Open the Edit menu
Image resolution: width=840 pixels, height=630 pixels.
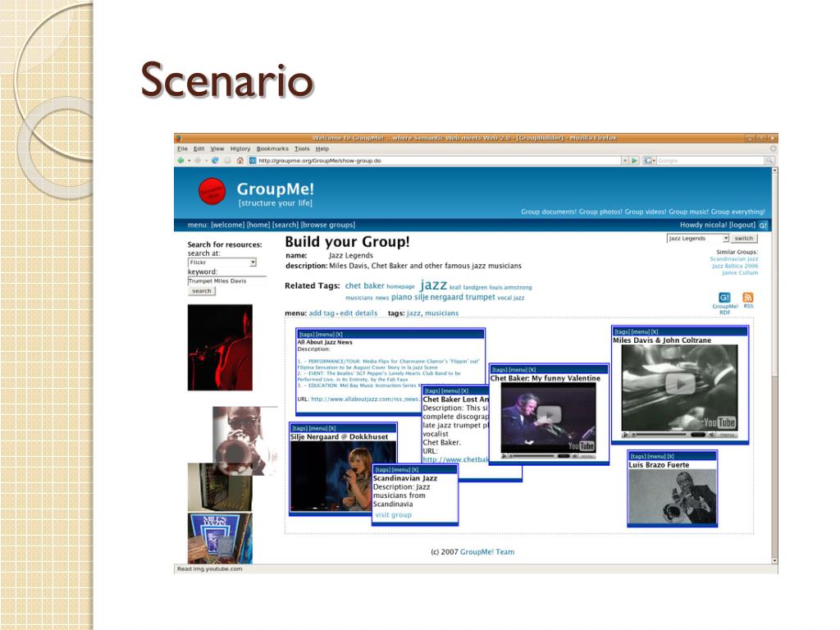(199, 149)
